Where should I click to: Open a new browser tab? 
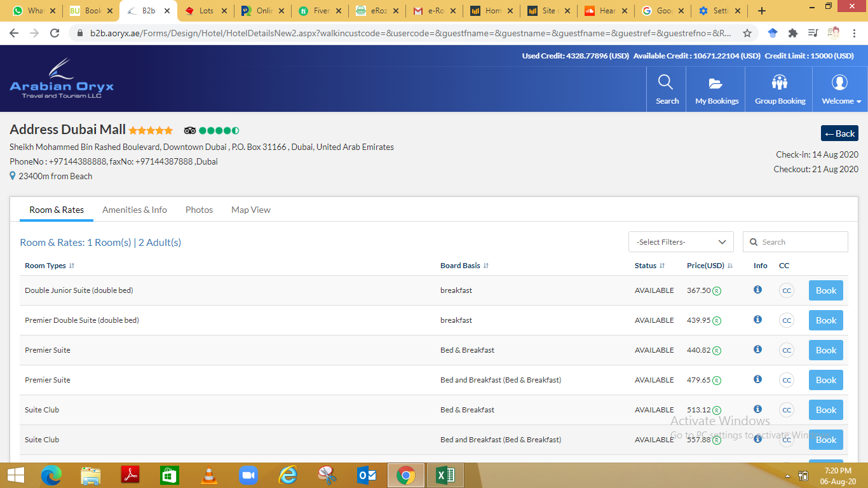click(762, 11)
